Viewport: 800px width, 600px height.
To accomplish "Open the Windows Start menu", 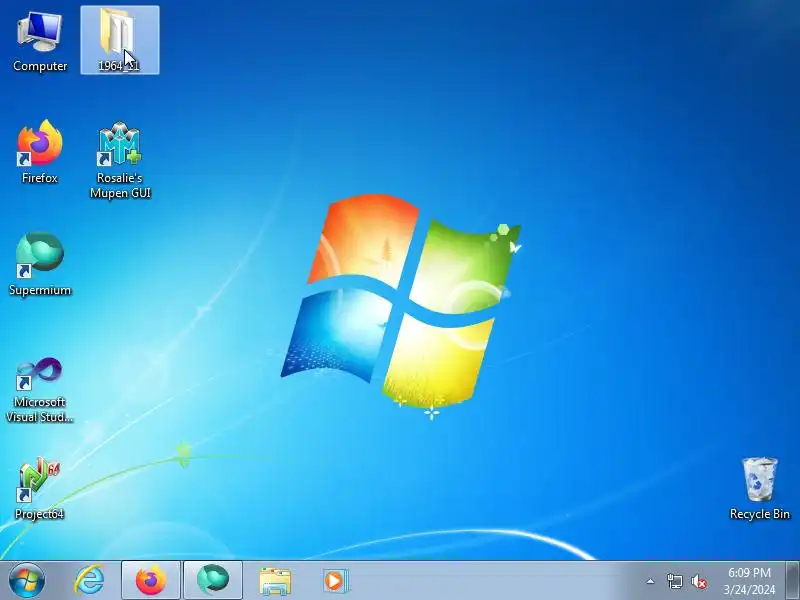I will (27, 580).
